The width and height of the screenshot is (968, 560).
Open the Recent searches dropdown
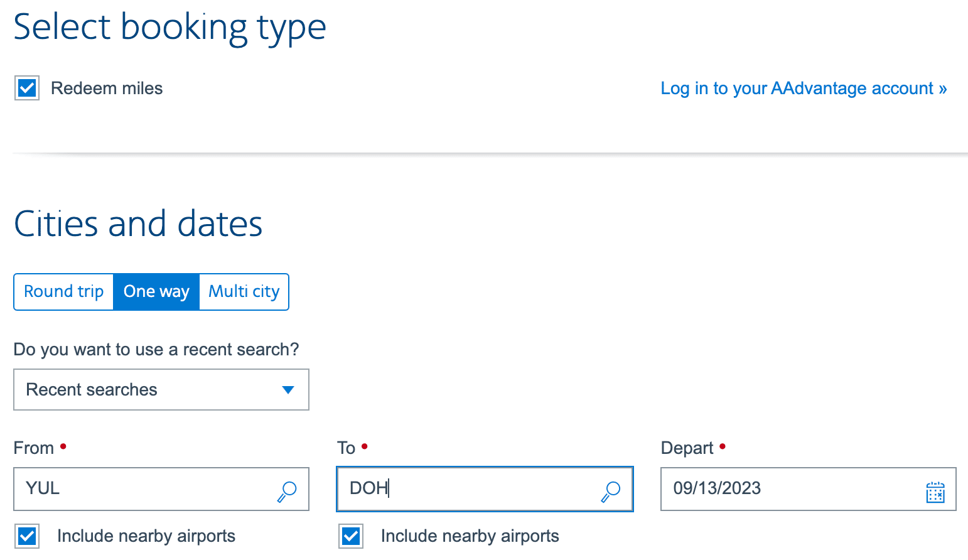point(161,390)
